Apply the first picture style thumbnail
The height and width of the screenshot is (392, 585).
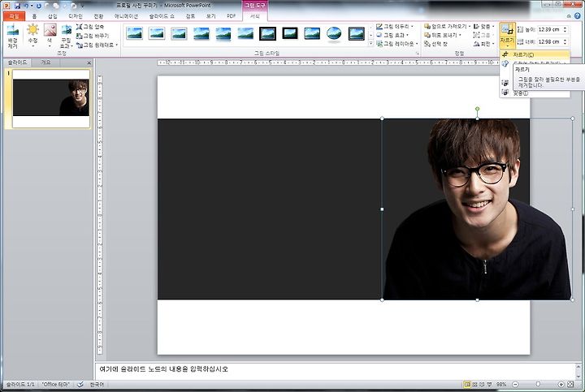[x=134, y=33]
